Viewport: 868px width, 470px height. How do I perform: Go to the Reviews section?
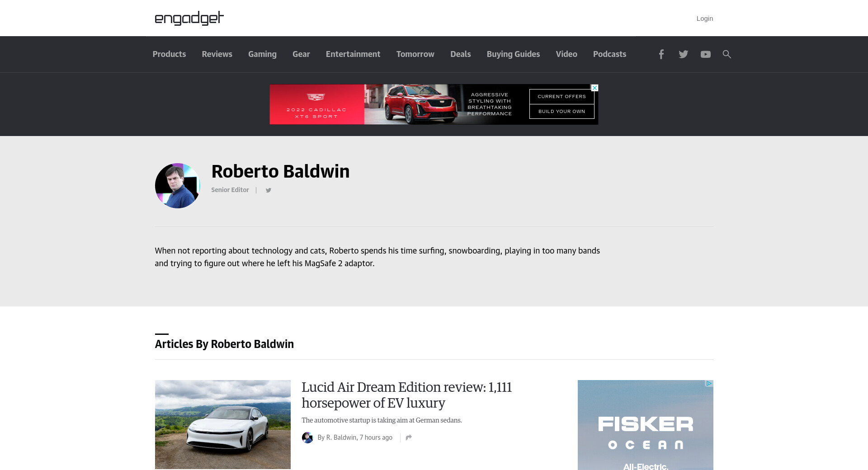pos(217,54)
